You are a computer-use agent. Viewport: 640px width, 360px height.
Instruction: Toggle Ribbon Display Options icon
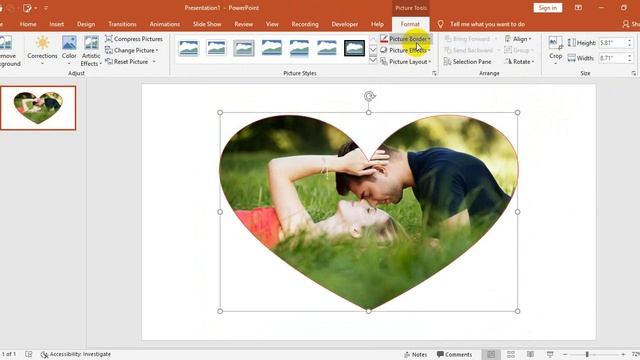(x=578, y=8)
